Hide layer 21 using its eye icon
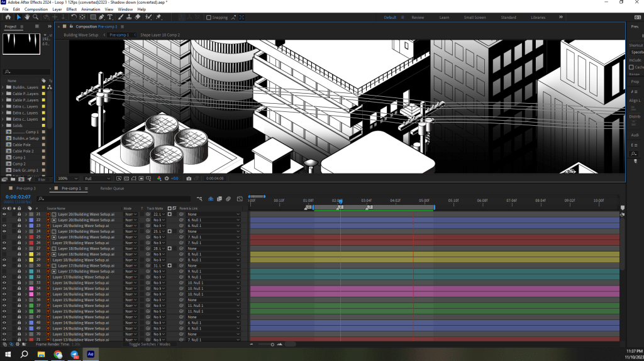The width and height of the screenshot is (644, 361). pos(4,214)
